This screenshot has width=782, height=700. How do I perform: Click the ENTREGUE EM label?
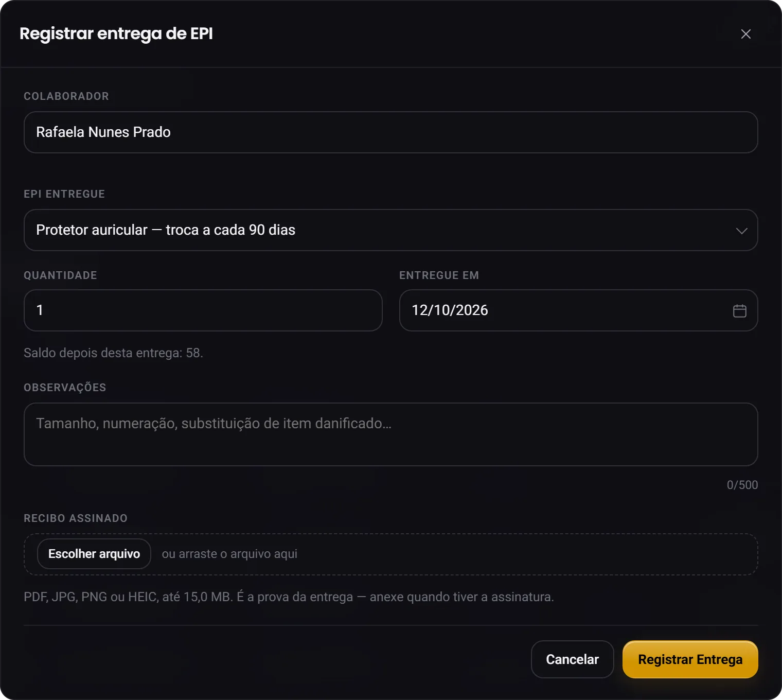(x=439, y=275)
